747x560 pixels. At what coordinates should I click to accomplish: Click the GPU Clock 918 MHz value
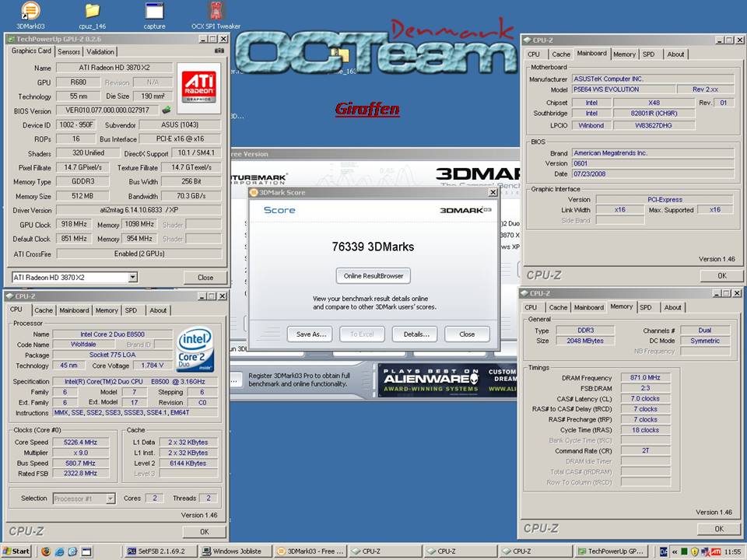tap(74, 224)
